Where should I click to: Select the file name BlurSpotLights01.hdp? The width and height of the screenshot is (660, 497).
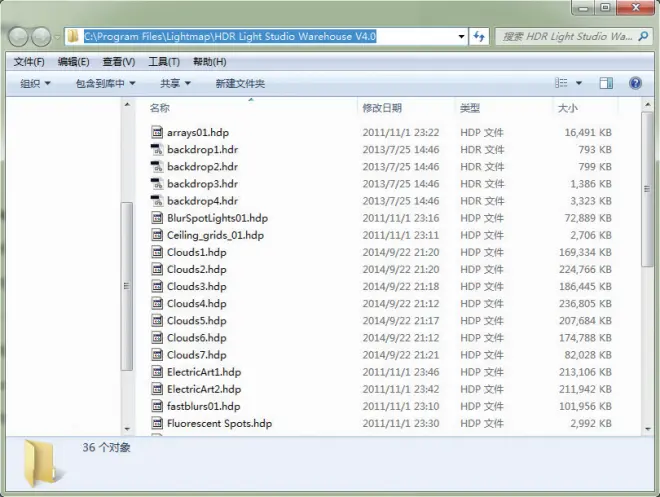(217, 218)
